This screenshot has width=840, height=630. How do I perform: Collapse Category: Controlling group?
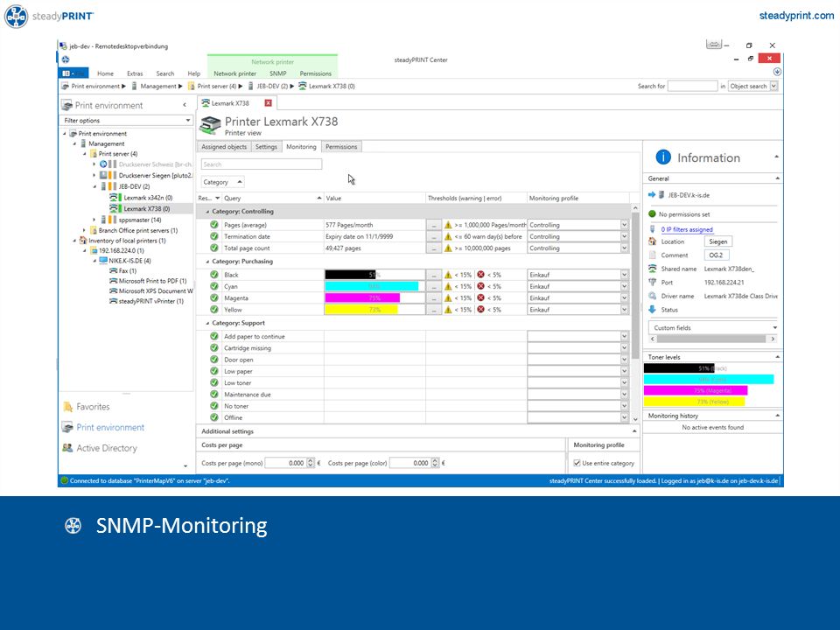click(208, 212)
